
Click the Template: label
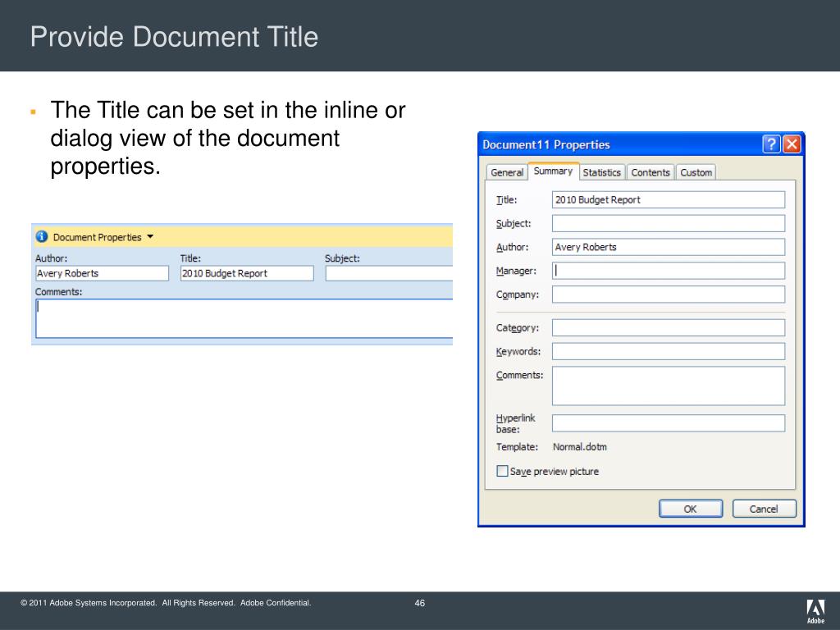tap(517, 447)
